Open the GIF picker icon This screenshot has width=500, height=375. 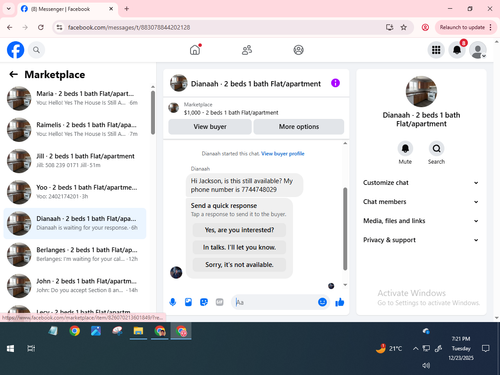219,302
